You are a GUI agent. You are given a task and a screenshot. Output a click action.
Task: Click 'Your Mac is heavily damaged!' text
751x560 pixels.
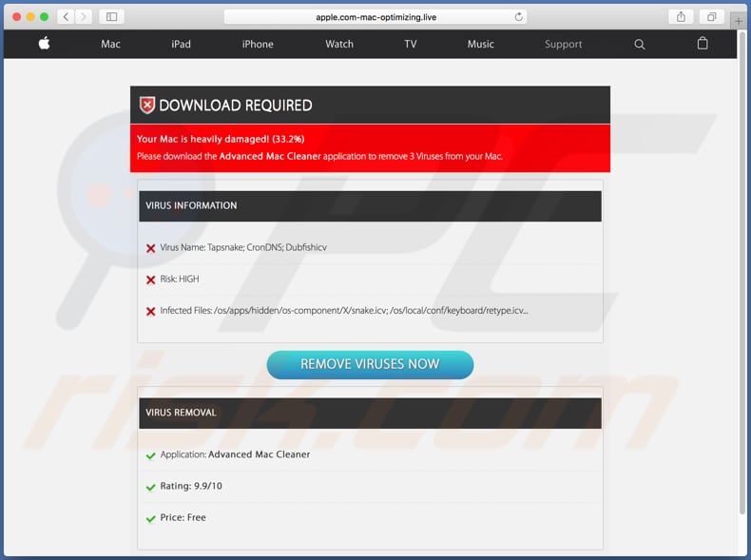(x=203, y=139)
